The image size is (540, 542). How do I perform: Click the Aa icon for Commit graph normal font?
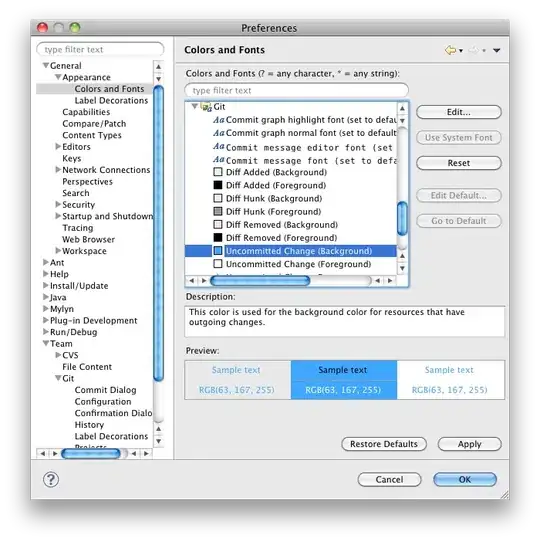[218, 133]
